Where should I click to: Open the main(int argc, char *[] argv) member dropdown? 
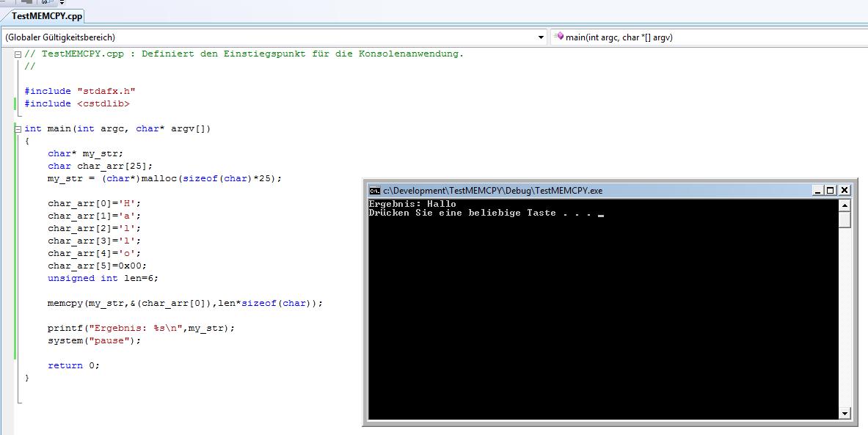(709, 37)
